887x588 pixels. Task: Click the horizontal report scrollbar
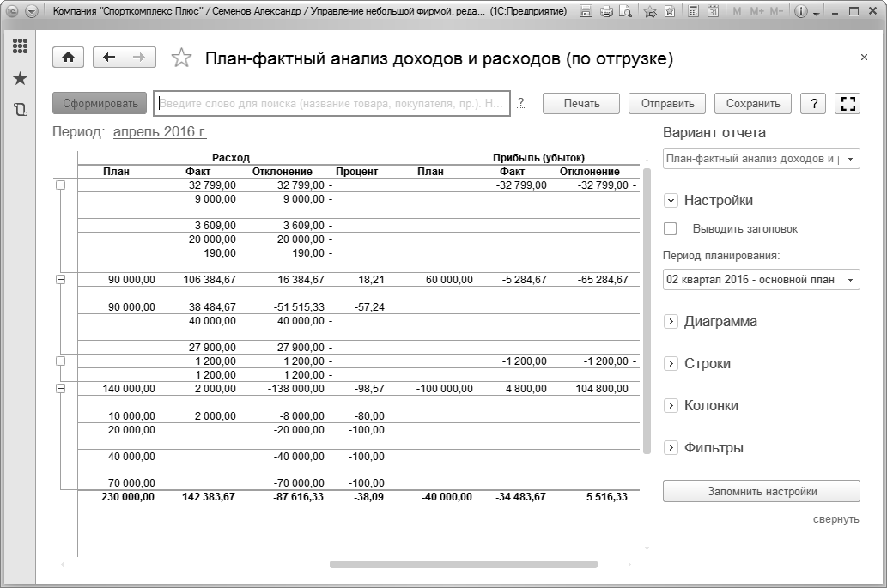[464, 564]
